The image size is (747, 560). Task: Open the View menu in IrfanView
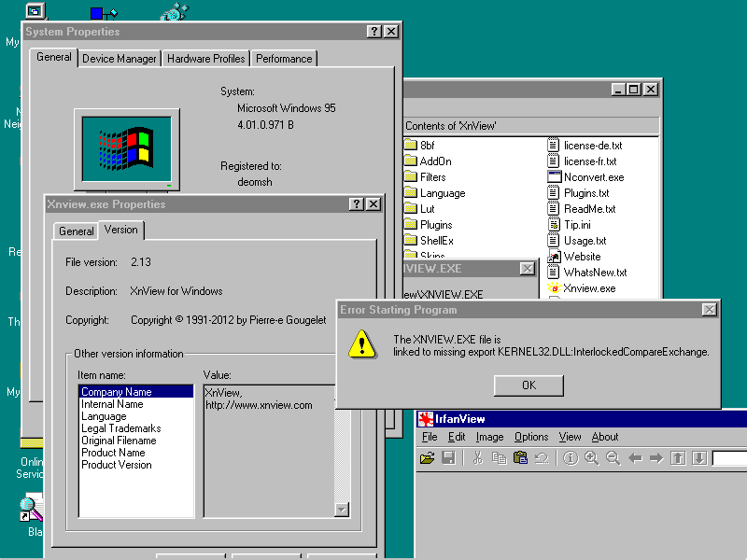coord(570,437)
